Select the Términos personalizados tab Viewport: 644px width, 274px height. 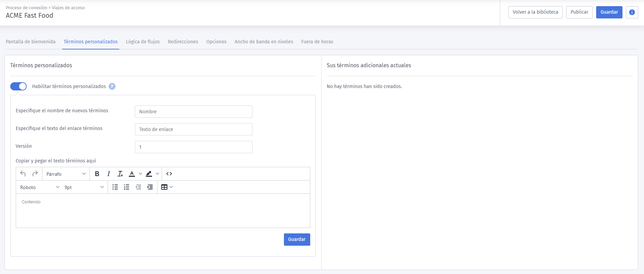point(91,42)
